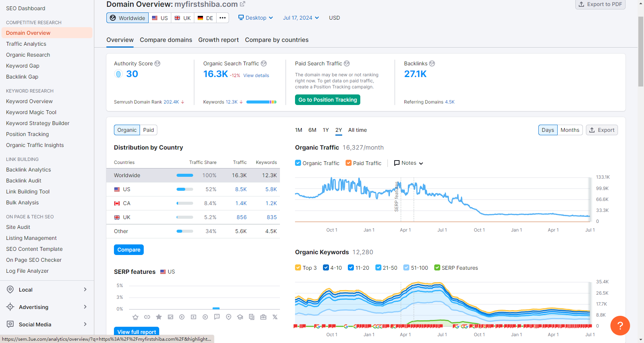Viewport: 644px width, 343px height.
Task: Expand the Advertising sidebar section
Action: 85,307
